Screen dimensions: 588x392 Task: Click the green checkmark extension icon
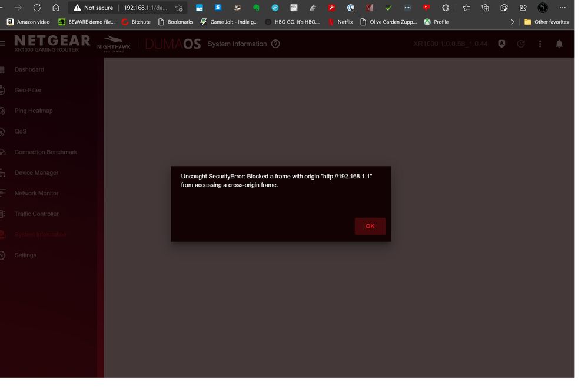pyautogui.click(x=388, y=8)
